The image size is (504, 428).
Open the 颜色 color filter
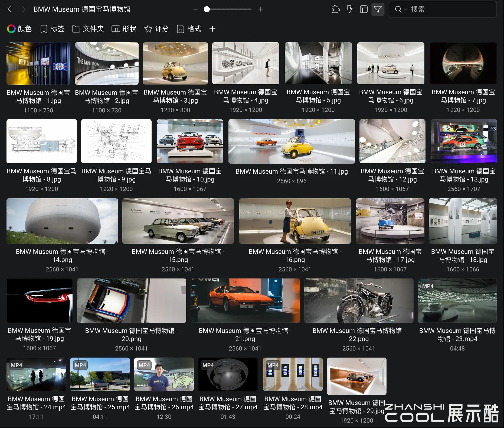pos(19,29)
